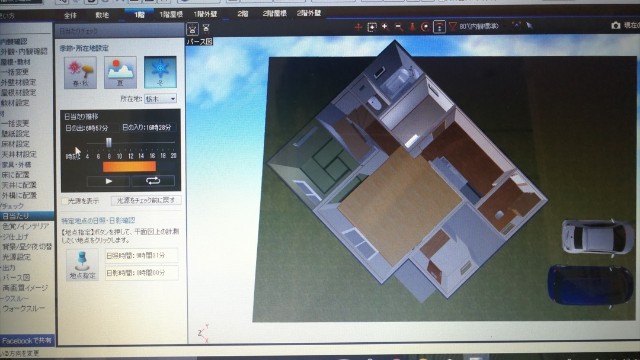Switch to the 2階外壁 tab
Image resolution: width=640 pixels, height=360 pixels.
click(x=309, y=13)
